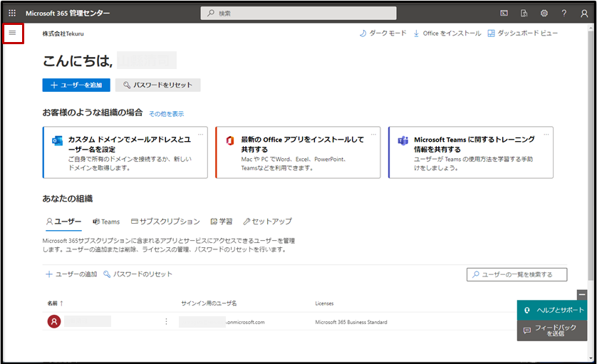Switch to dark mode

click(383, 33)
